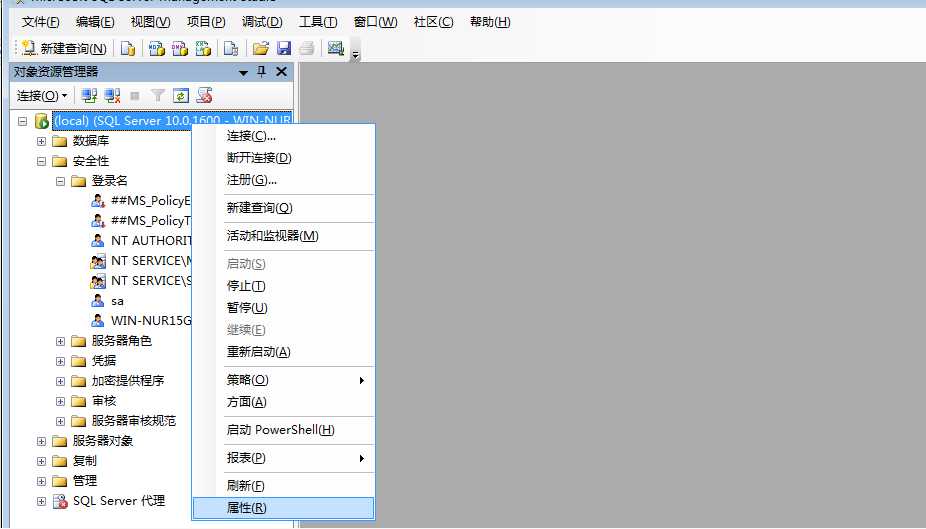Click the SQL Server Compact query icon
926x529 pixels.
[x=231, y=48]
